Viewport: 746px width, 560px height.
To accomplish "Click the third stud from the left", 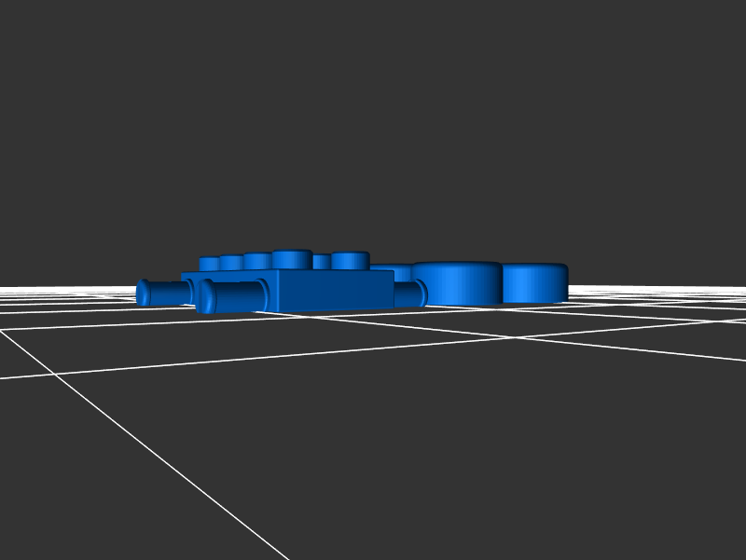I will [x=256, y=261].
